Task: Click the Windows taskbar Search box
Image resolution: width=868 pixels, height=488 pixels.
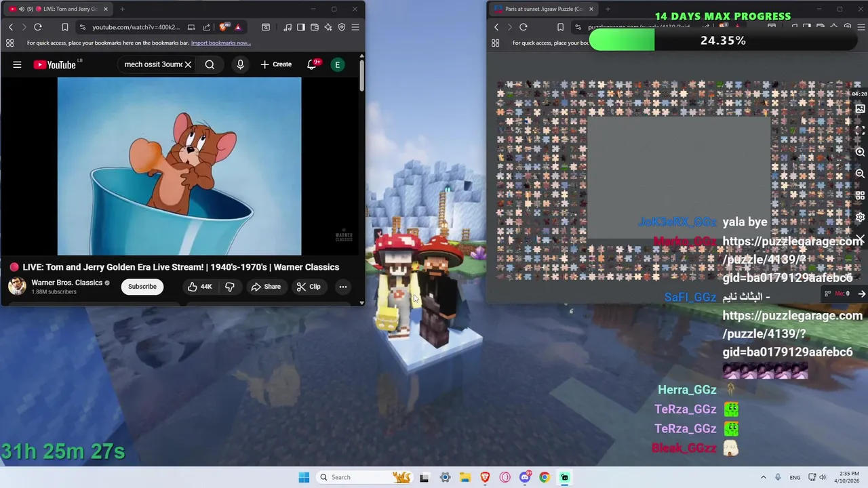Action: 366,477
